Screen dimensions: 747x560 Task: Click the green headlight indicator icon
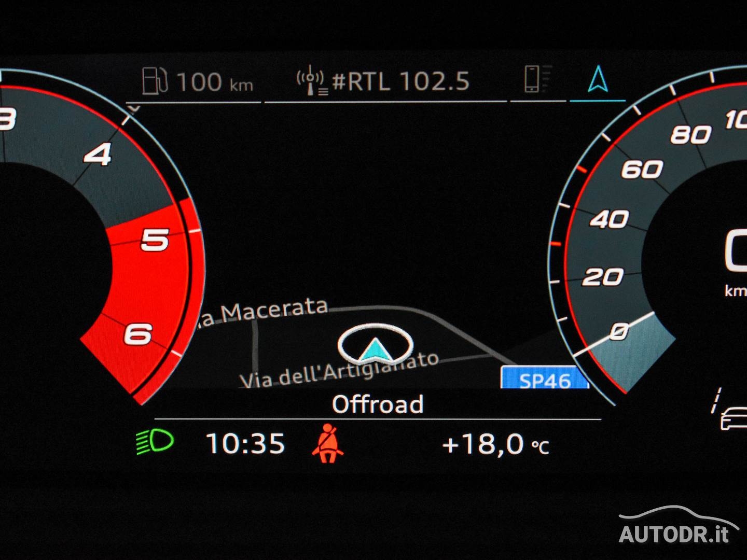[x=155, y=442]
